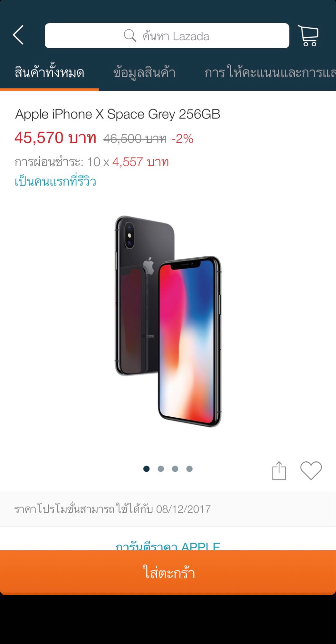Select the สินค้าทั้งหมด tab
The image size is (336, 644).
point(49,73)
